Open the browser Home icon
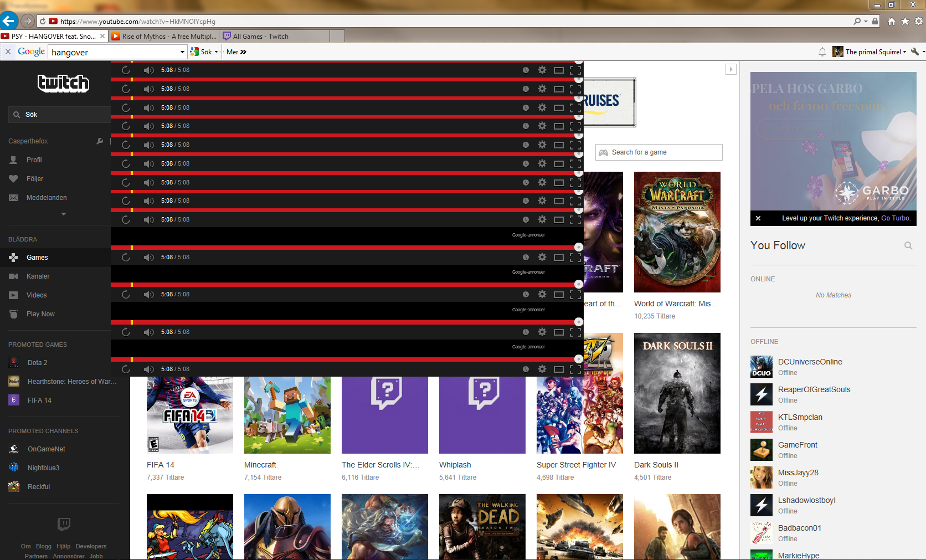 coord(891,22)
